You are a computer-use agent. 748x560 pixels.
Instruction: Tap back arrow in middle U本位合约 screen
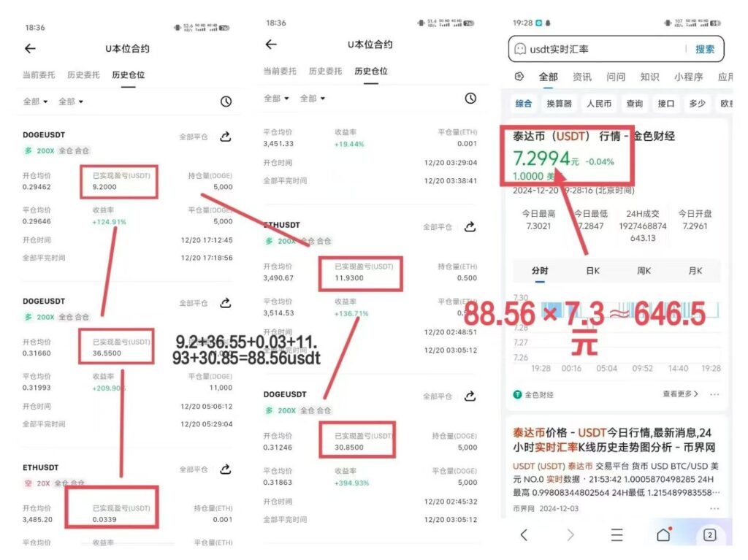(x=271, y=45)
